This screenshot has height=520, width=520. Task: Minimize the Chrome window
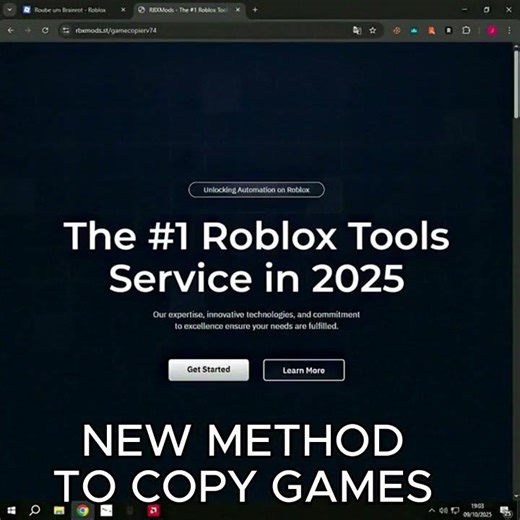point(465,10)
